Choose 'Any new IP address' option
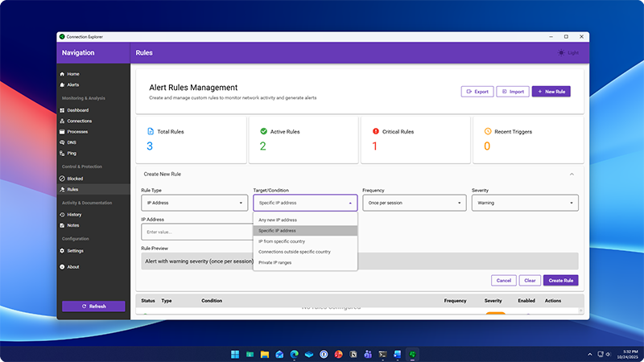Viewport: 644px width, 362px height. point(278,220)
